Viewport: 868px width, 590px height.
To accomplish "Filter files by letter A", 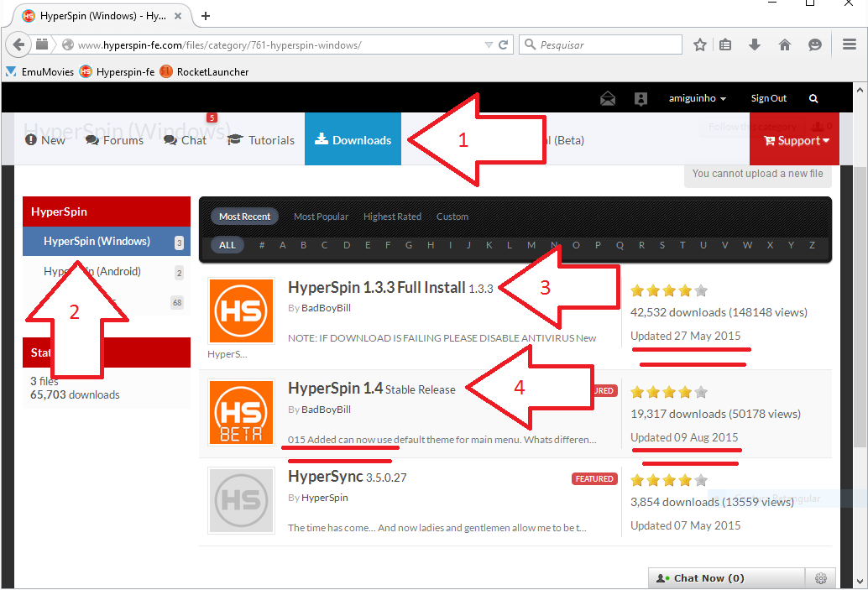I will [x=282, y=245].
